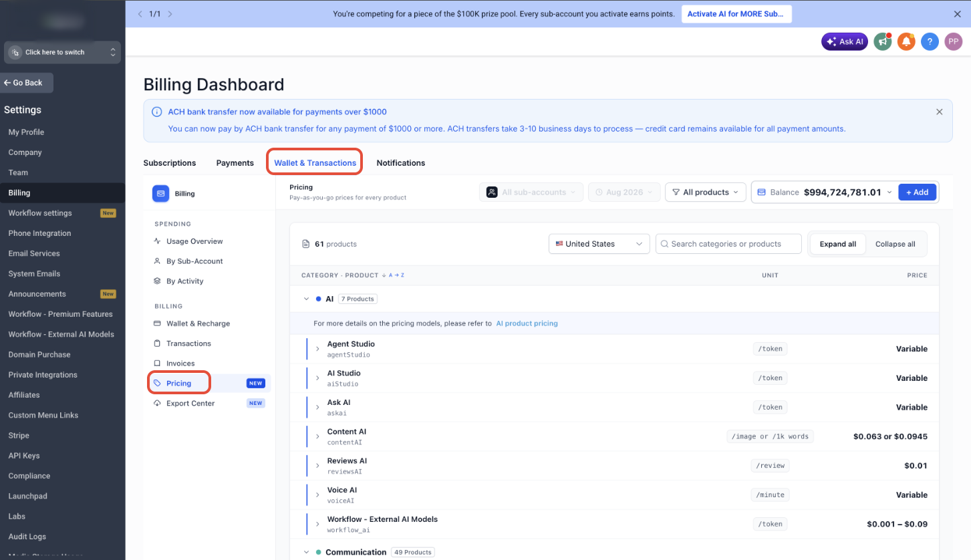Go to next banner message arrow
This screenshot has height=560, width=971.
point(170,13)
